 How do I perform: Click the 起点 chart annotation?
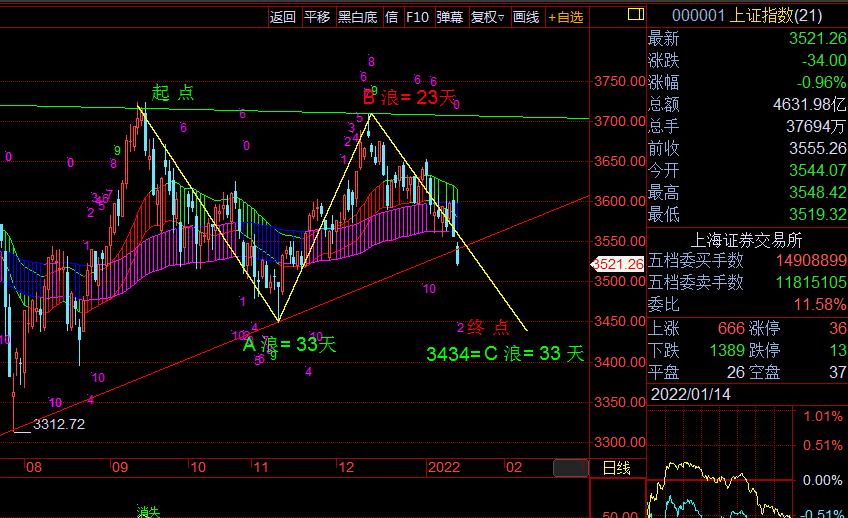pyautogui.click(x=173, y=92)
